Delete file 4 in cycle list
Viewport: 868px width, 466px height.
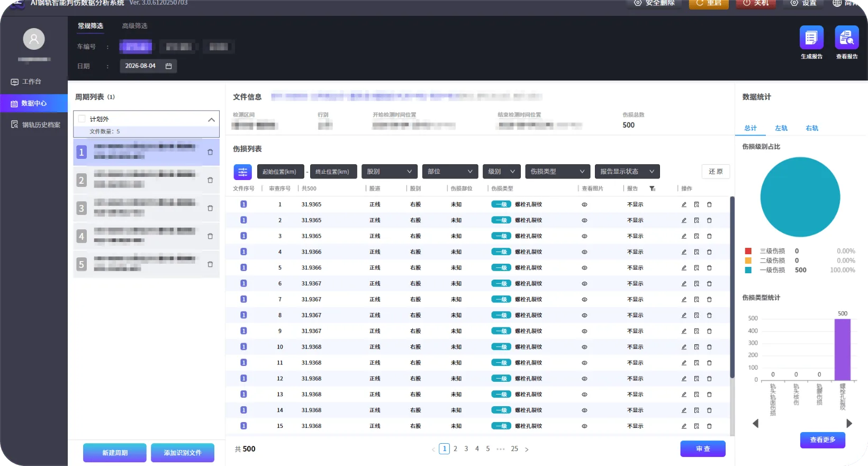(x=210, y=236)
